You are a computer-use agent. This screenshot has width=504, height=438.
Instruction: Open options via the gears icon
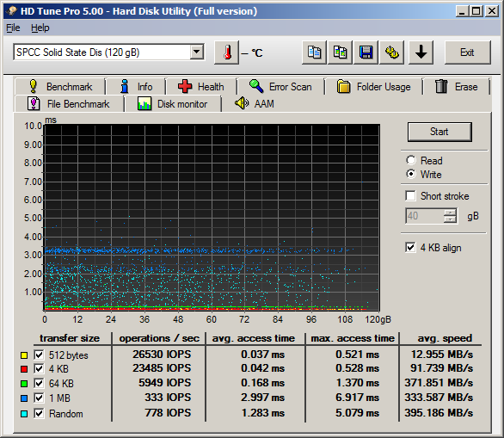(x=392, y=52)
